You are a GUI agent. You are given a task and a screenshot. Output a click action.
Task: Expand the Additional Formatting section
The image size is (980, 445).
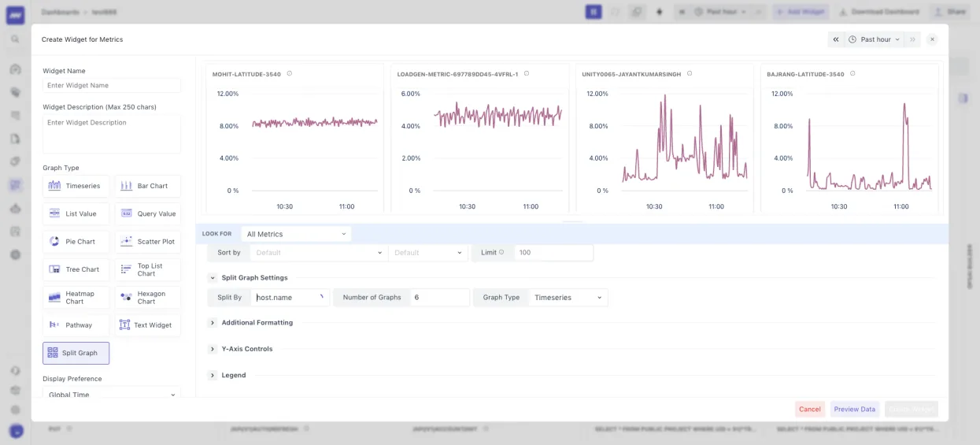(x=213, y=323)
